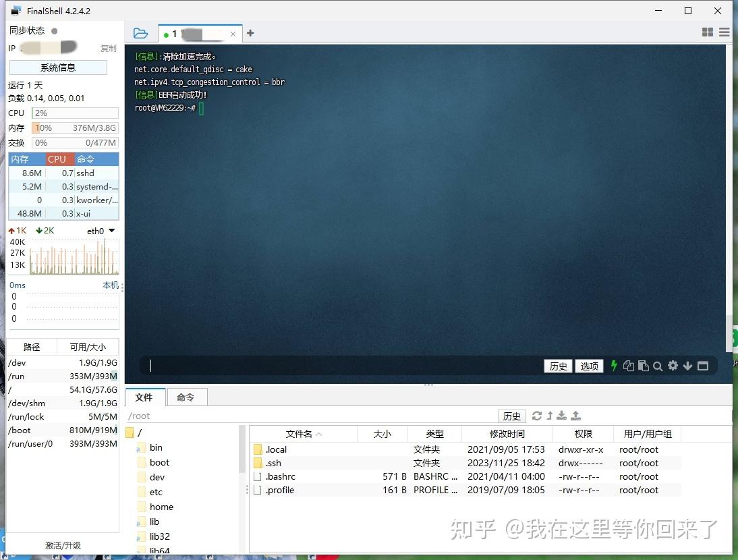Sort files by 大小 column

tap(382, 434)
